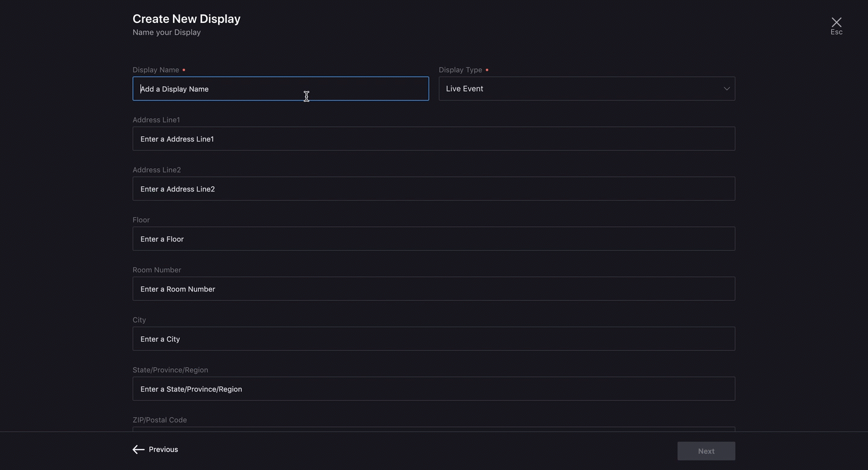Image resolution: width=868 pixels, height=470 pixels.
Task: Click the State/Province/Region label text
Action: coord(170,370)
